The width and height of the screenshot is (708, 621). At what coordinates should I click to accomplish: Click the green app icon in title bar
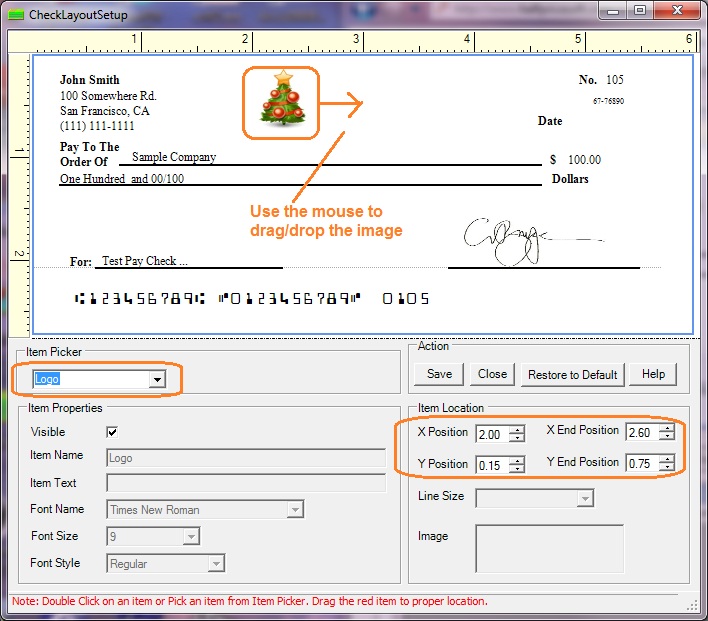coord(15,15)
